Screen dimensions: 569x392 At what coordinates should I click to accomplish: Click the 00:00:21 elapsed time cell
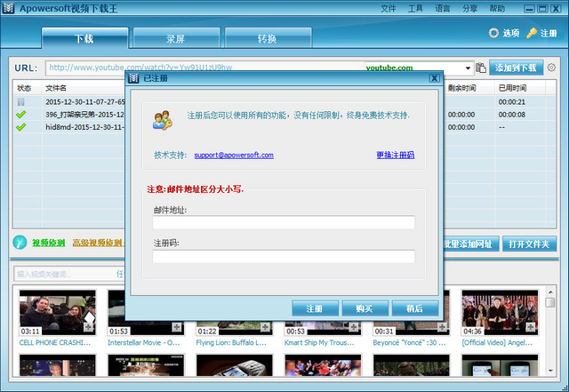tap(512, 102)
